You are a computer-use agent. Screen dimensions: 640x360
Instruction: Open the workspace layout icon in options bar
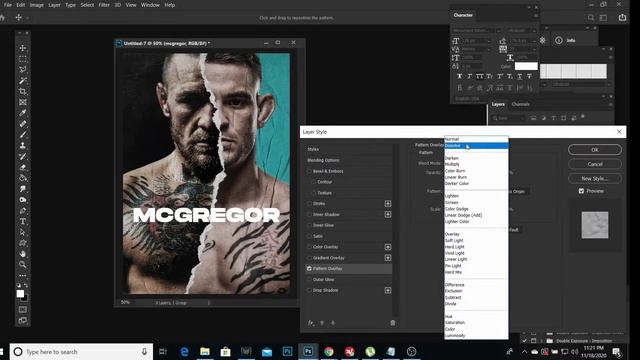tap(603, 18)
